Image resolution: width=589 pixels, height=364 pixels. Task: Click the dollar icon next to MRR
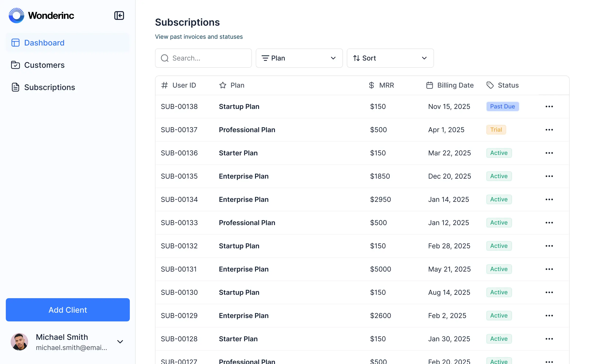[x=371, y=85]
